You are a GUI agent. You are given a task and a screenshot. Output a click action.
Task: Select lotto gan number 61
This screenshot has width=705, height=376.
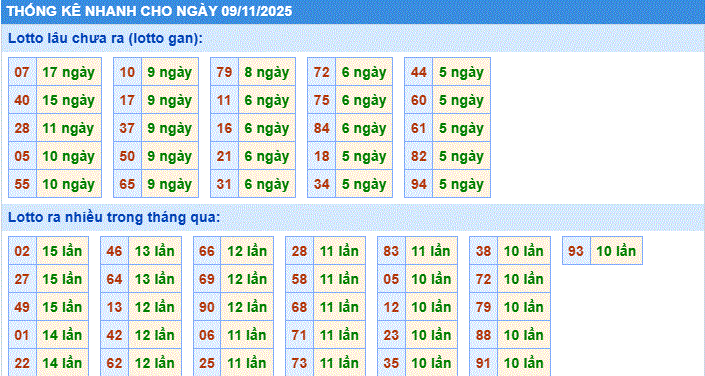click(419, 128)
